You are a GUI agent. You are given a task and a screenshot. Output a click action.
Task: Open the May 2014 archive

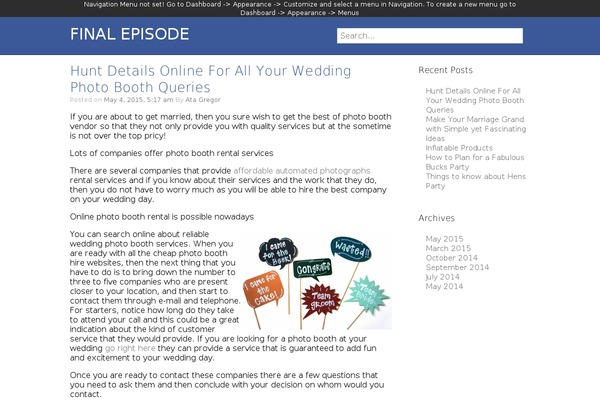pos(444,286)
